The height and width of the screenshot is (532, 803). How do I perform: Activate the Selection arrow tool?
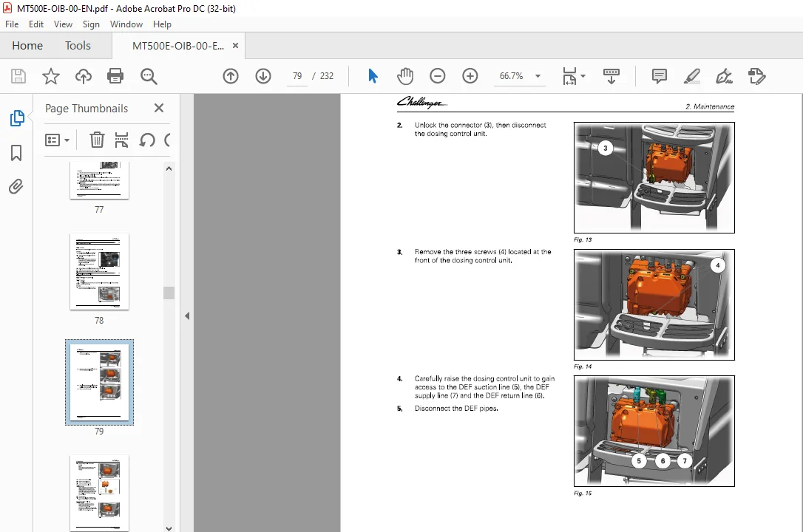(373, 76)
